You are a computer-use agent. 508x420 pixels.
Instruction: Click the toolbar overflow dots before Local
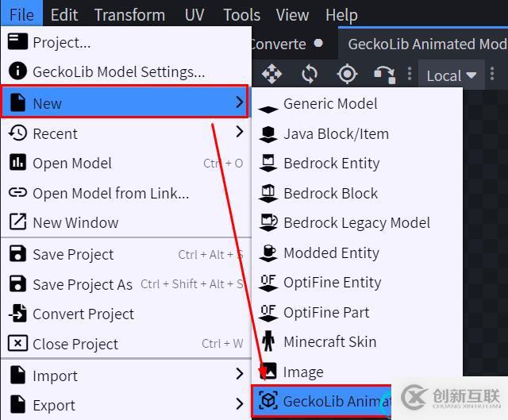[x=410, y=75]
